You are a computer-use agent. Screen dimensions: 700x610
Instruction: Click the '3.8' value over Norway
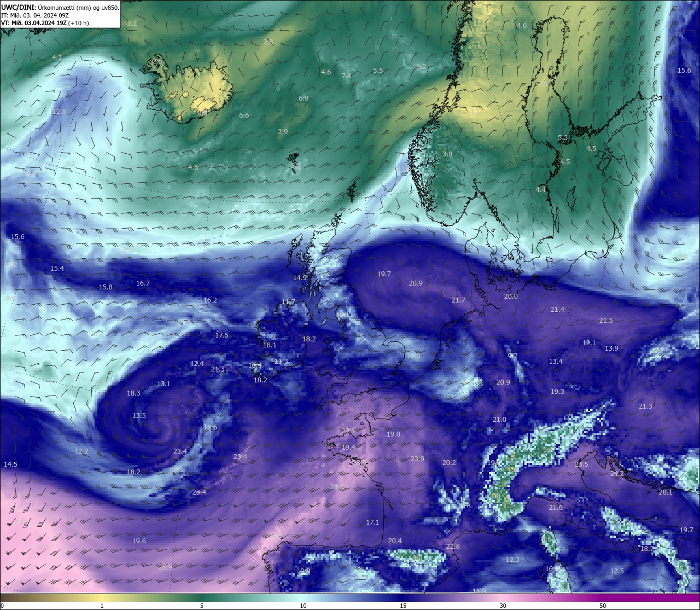click(447, 154)
